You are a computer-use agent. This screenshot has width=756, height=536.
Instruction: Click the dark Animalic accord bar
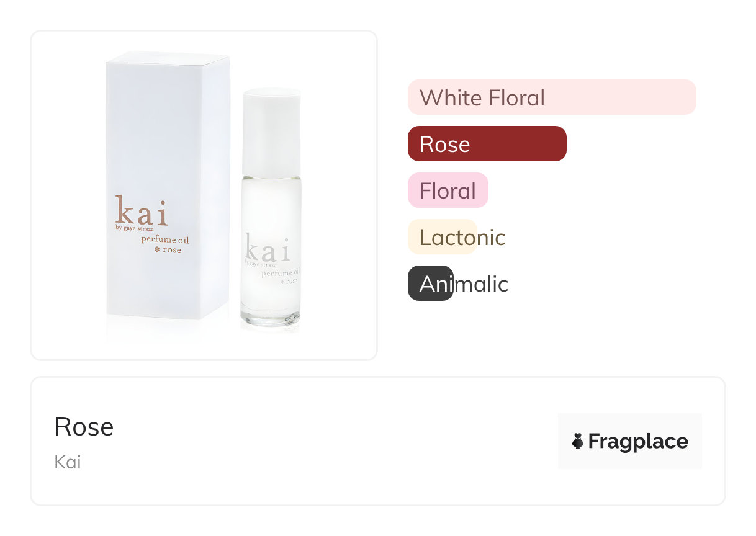tap(430, 284)
